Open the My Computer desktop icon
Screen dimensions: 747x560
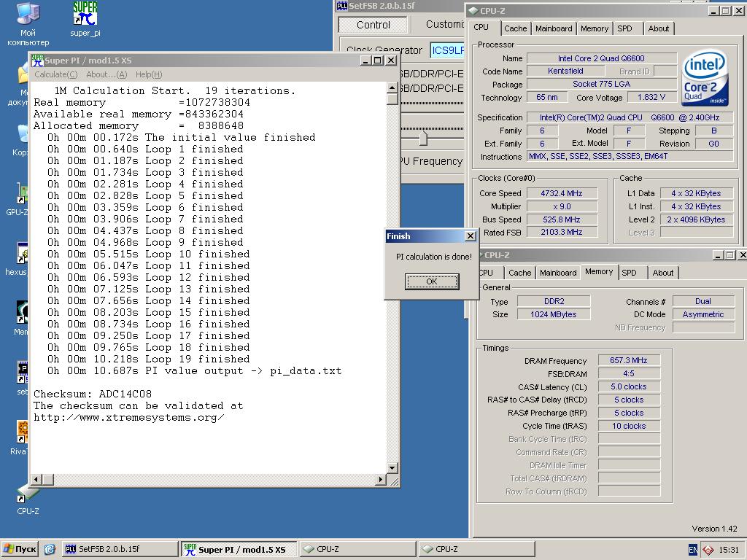28,23
